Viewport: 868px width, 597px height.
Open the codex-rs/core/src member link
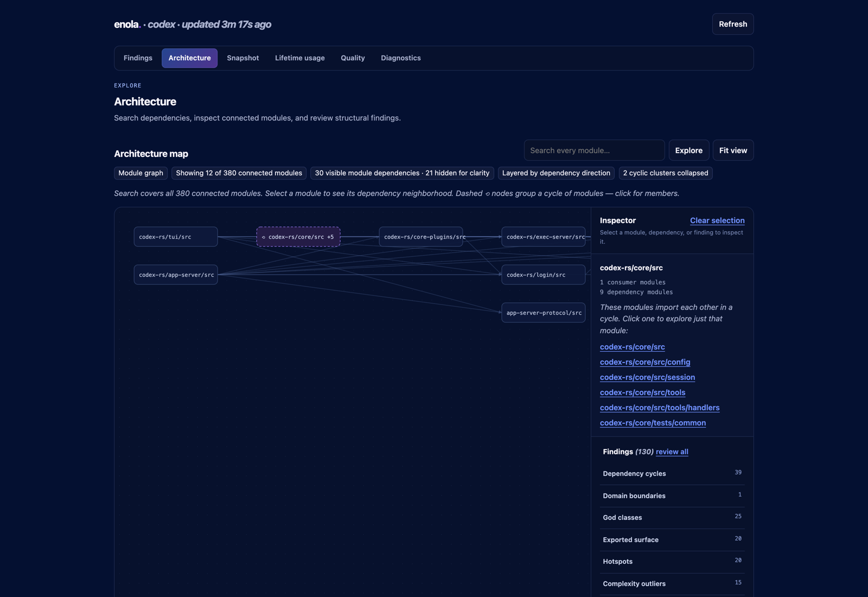click(632, 347)
